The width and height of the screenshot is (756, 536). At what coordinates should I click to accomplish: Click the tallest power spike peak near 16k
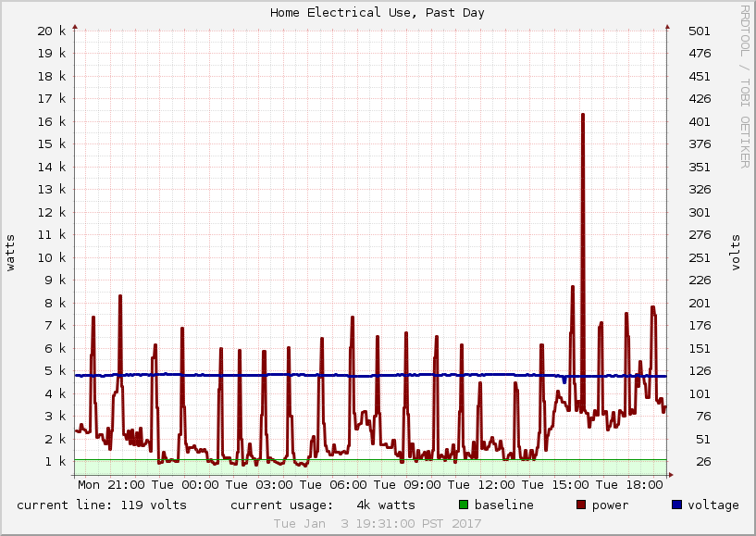point(583,115)
